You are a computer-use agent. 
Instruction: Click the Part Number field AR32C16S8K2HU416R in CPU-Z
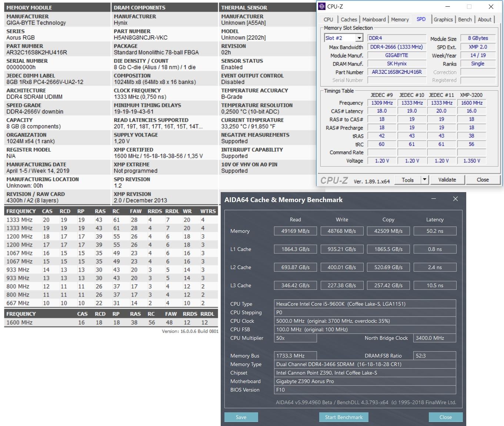[397, 72]
